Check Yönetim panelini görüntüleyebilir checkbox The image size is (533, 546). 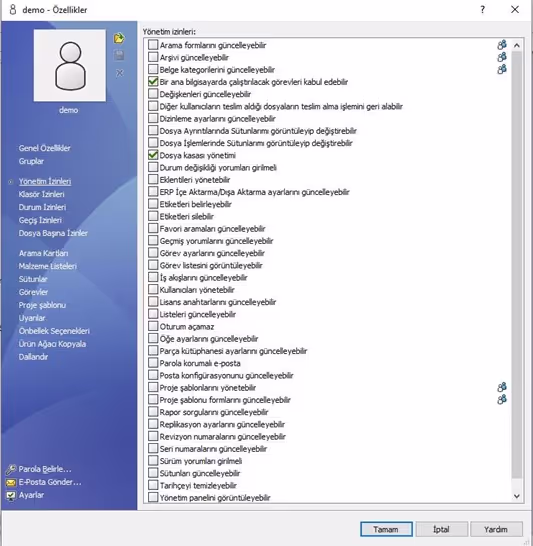(x=153, y=497)
